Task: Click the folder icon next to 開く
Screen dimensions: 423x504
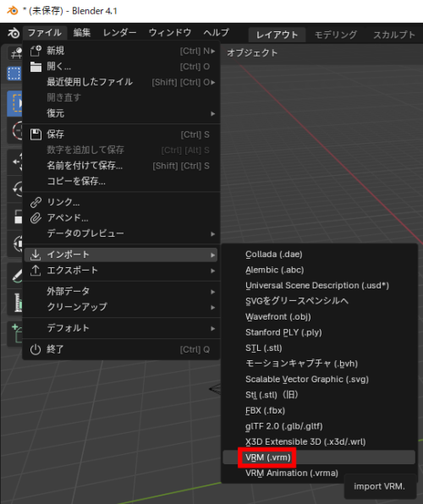Action: coord(36,67)
